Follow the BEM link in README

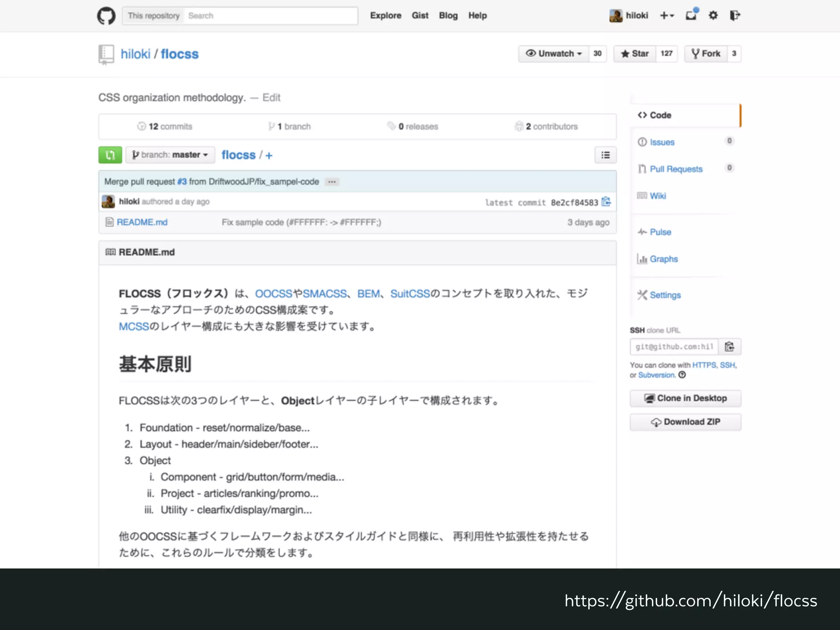coord(368,294)
